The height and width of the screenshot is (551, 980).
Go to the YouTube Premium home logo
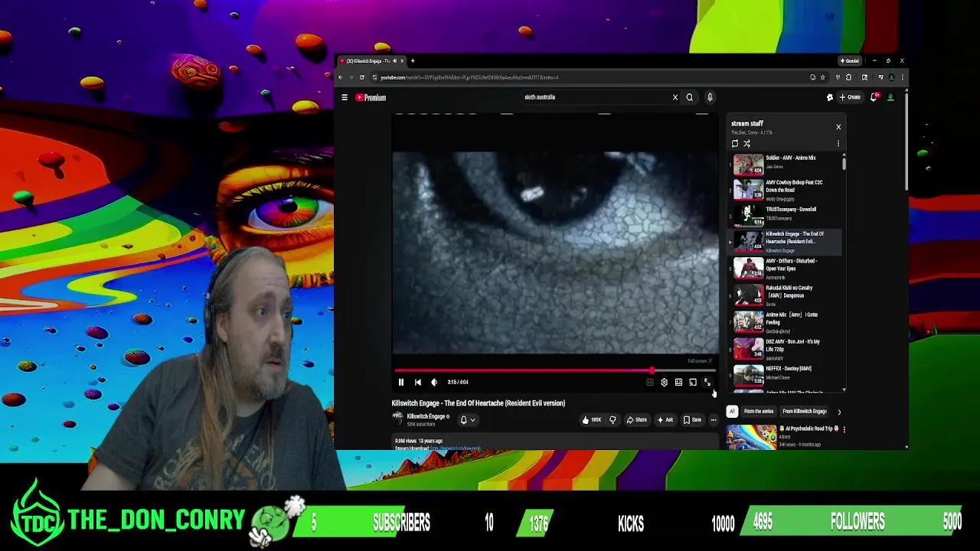point(371,97)
